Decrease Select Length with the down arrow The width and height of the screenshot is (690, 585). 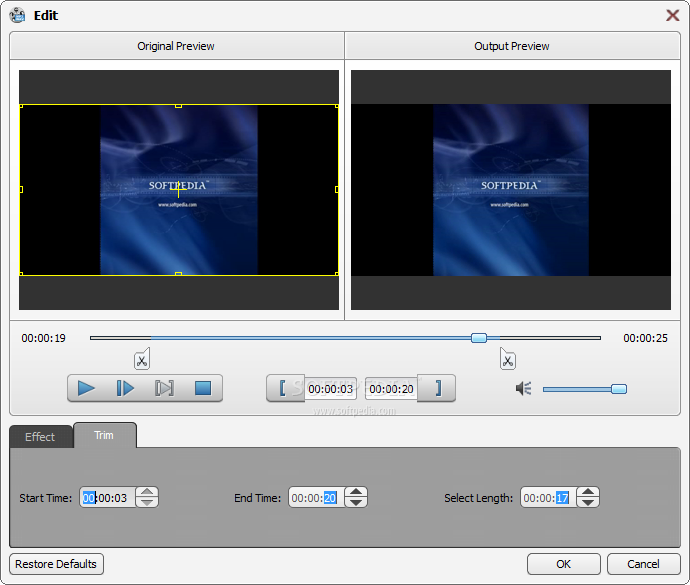click(588, 503)
